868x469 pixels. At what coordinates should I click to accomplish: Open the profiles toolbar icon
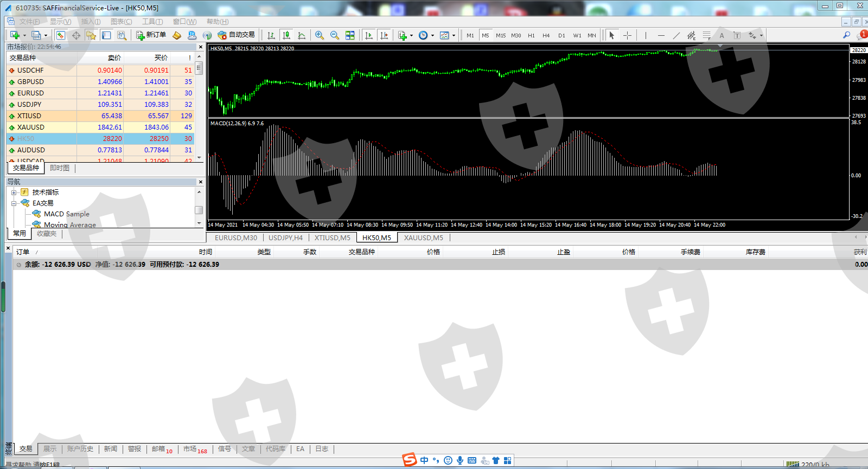click(36, 35)
